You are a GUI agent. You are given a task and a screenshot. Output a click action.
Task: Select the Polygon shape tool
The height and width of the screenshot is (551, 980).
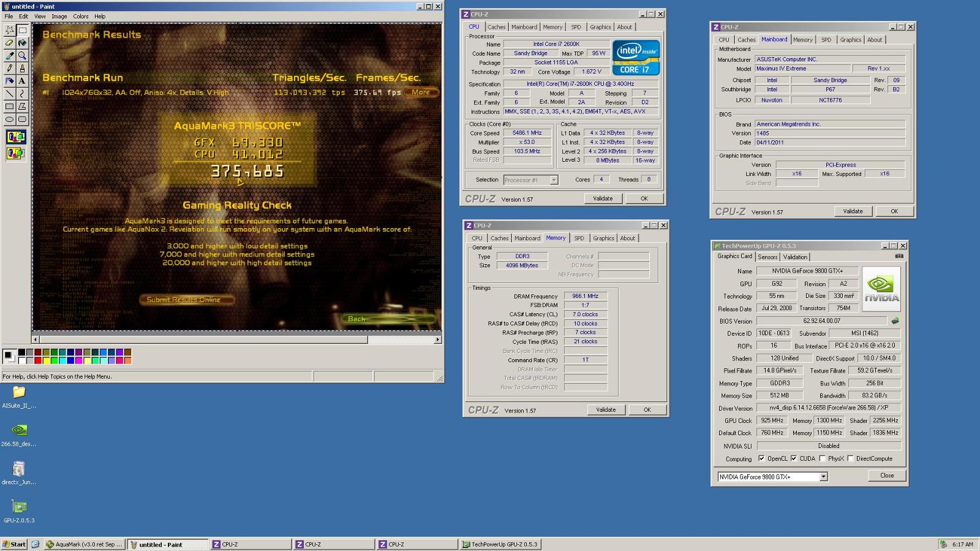click(x=22, y=107)
